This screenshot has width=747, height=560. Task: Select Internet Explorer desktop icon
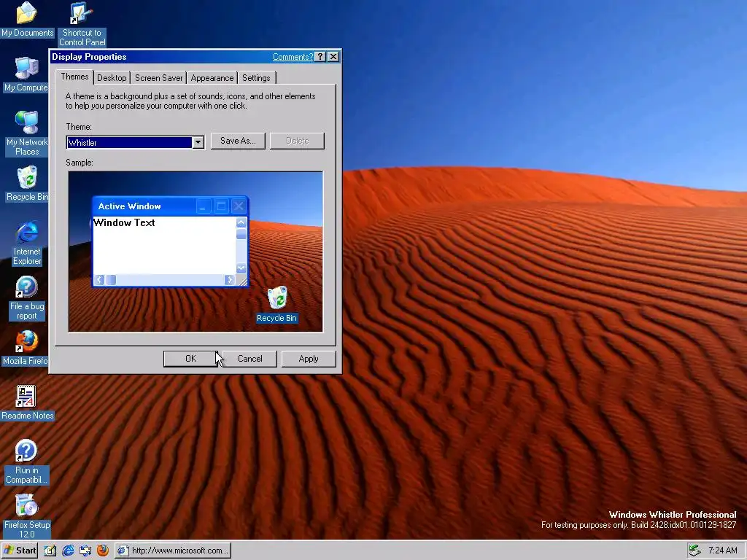[27, 243]
